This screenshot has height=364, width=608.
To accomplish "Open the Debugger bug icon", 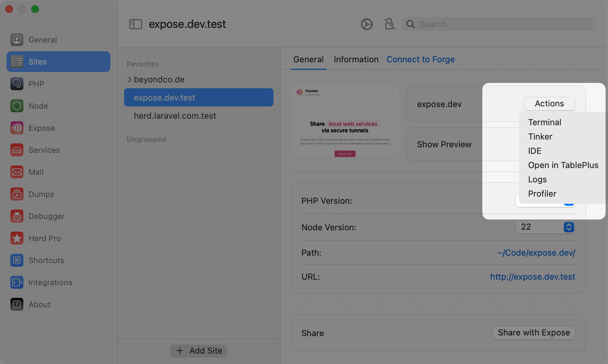I will (x=17, y=216).
